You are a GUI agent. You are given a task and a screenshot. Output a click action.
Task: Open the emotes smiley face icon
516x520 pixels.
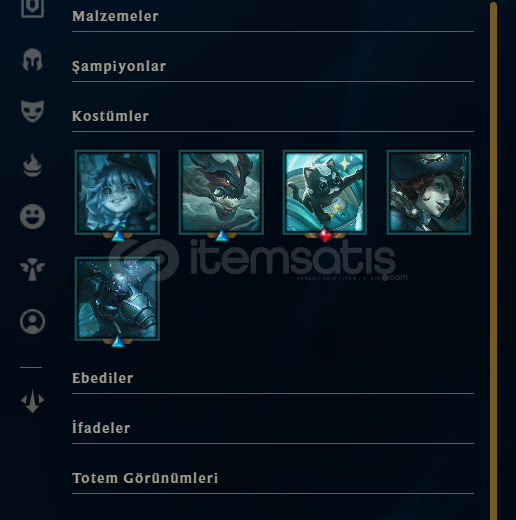[32, 217]
